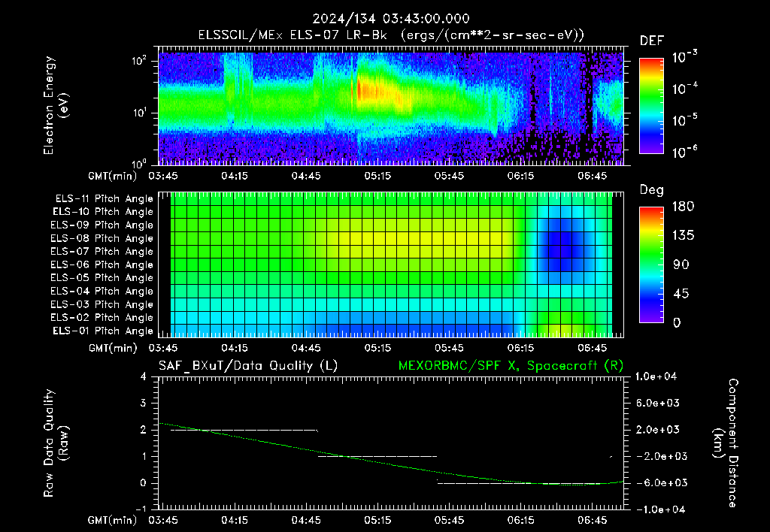Screen dimensions: 770x532
Task: Click the 1.0e+04 right axis value
Action: (x=656, y=376)
